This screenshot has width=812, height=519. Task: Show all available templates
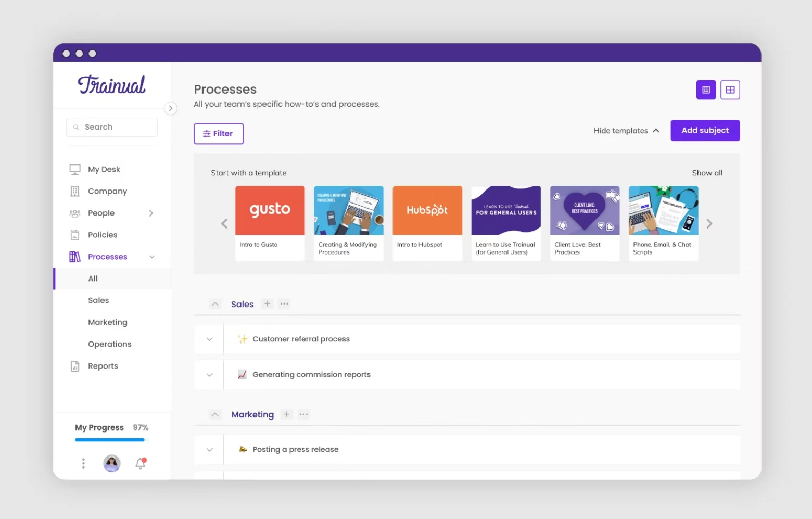point(707,172)
